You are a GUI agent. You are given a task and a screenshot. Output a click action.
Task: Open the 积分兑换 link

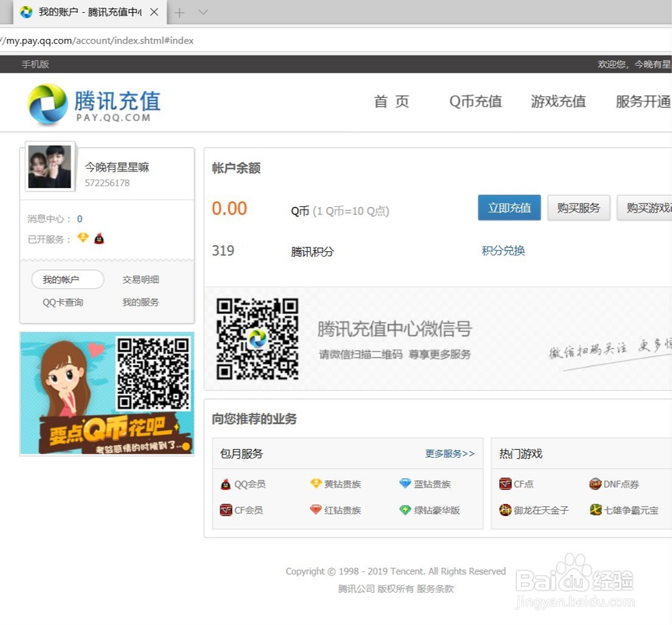[503, 251]
